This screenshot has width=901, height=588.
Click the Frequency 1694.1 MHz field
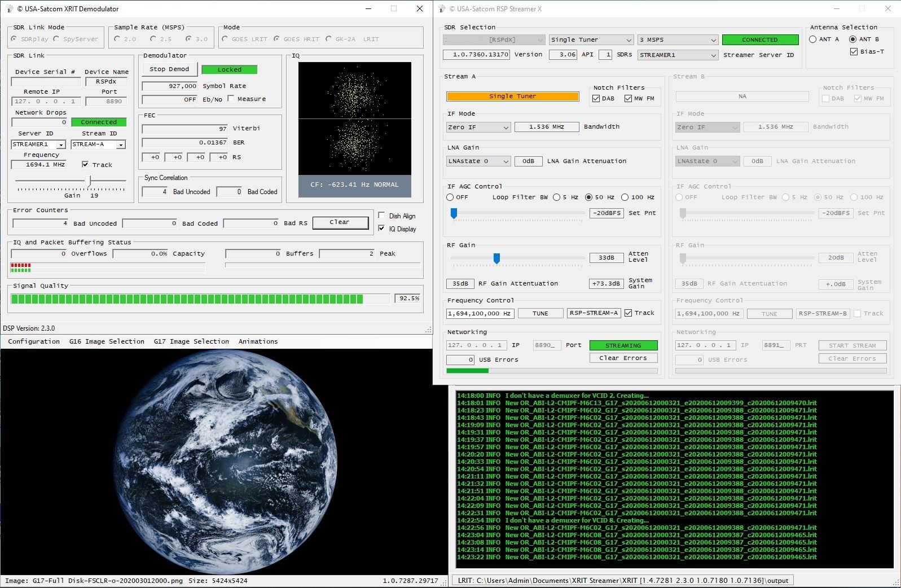pyautogui.click(x=39, y=165)
